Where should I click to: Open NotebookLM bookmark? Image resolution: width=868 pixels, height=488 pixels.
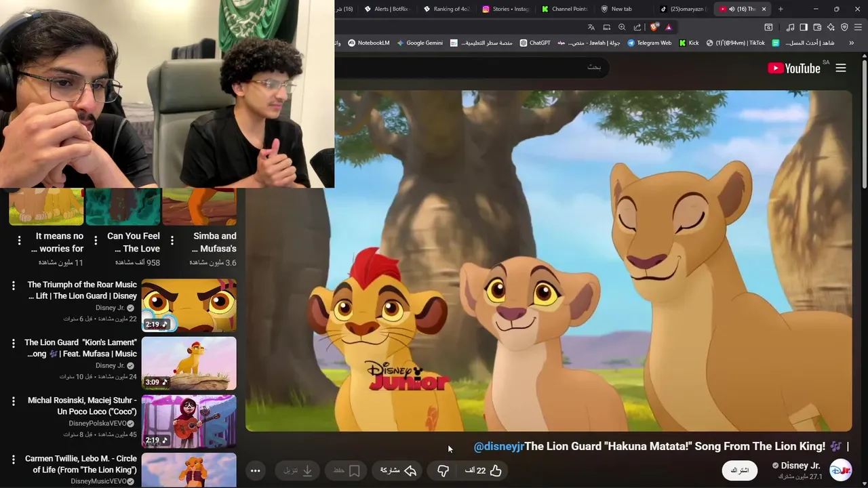coord(369,43)
